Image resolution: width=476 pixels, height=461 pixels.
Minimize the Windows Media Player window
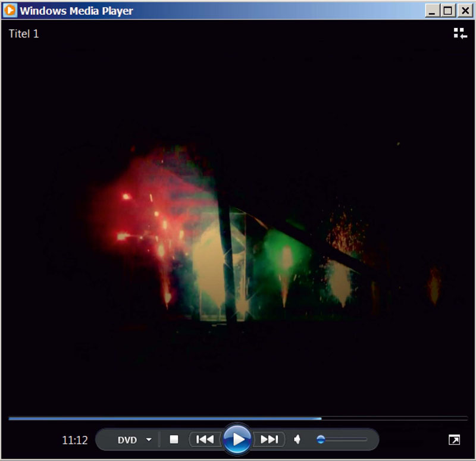(x=433, y=11)
